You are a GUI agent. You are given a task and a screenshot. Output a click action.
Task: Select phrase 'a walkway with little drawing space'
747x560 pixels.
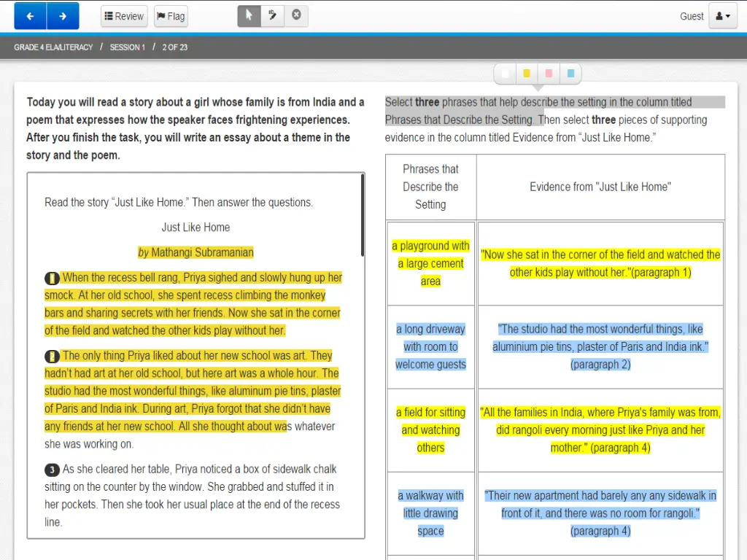(430, 513)
